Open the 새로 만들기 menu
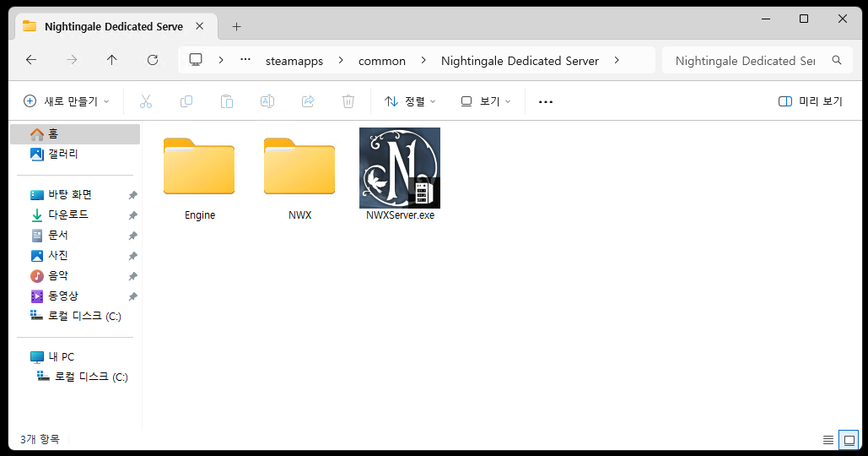 click(67, 101)
